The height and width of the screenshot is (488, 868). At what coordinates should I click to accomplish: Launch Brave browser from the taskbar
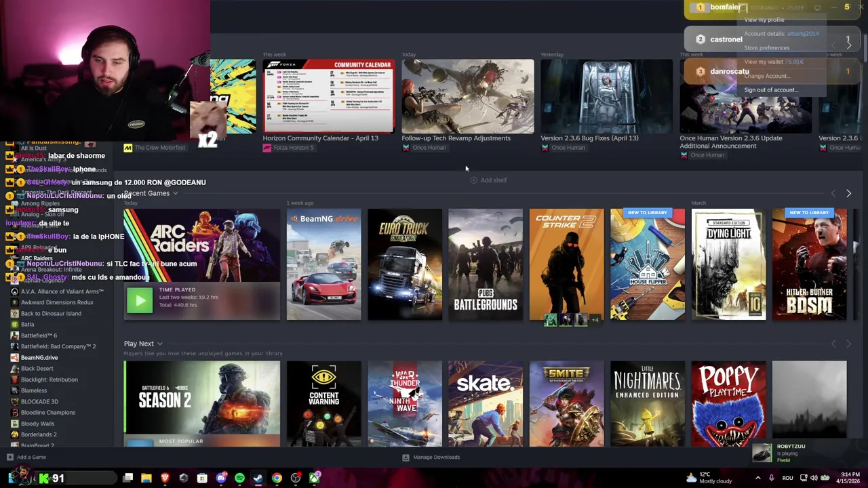pos(165,479)
